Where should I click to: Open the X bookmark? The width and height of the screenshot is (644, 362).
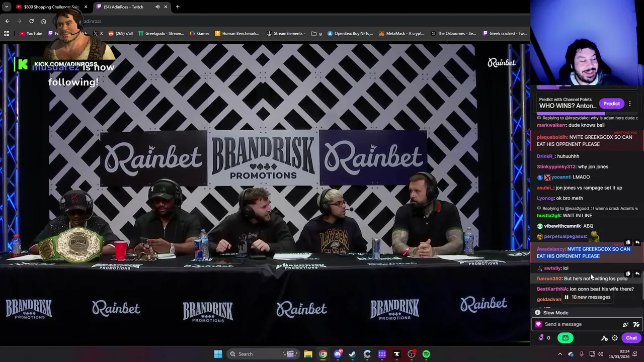pos(98,33)
